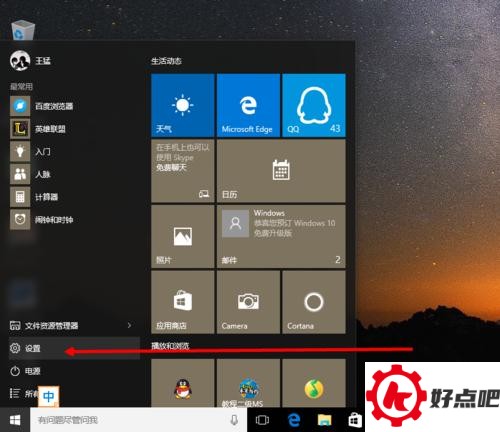Open the QQ live tile
The image size is (500, 432).
point(314,105)
